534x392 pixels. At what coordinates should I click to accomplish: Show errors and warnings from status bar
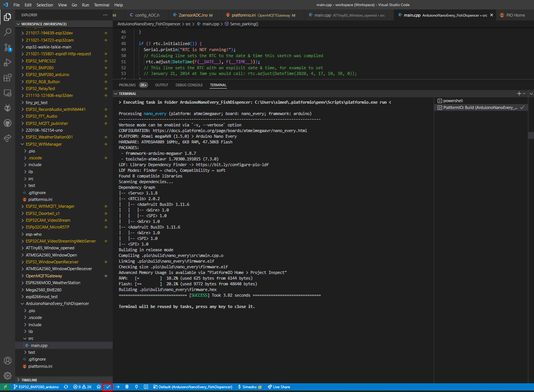click(82, 387)
